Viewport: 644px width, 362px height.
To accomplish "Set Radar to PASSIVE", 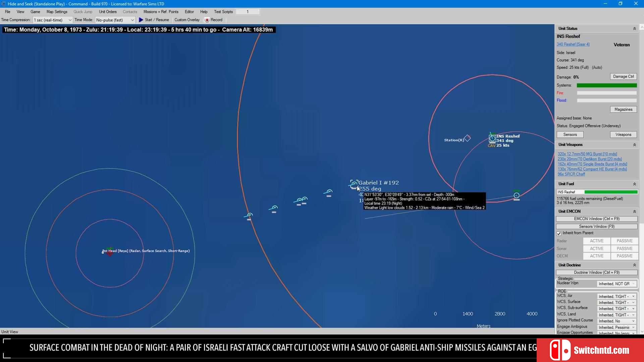I will pyautogui.click(x=625, y=241).
